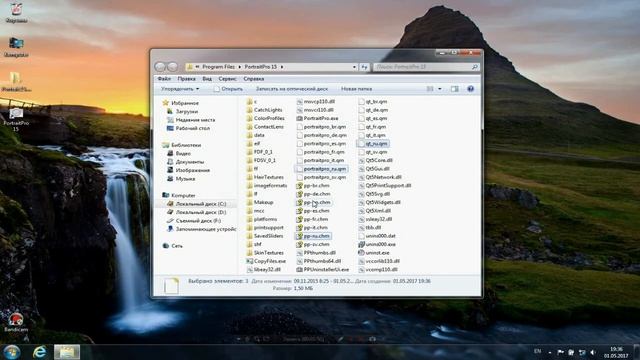Screen dimensions: 640x360
Task: Click the EN language indicator in the tray
Action: click(538, 351)
